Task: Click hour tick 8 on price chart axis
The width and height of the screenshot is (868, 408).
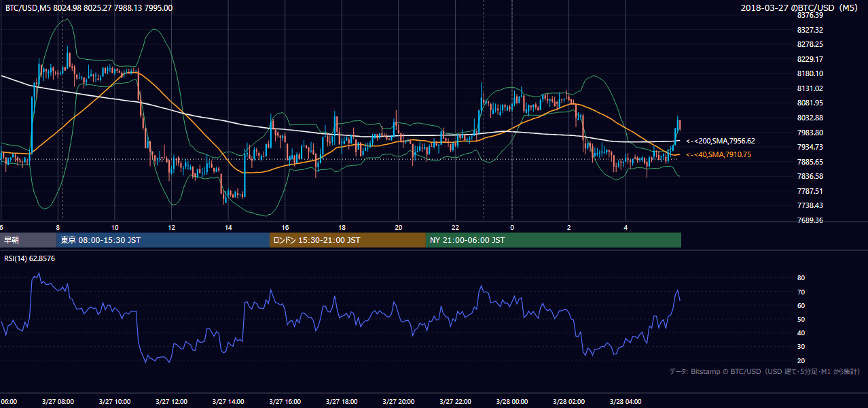Action: pos(58,227)
